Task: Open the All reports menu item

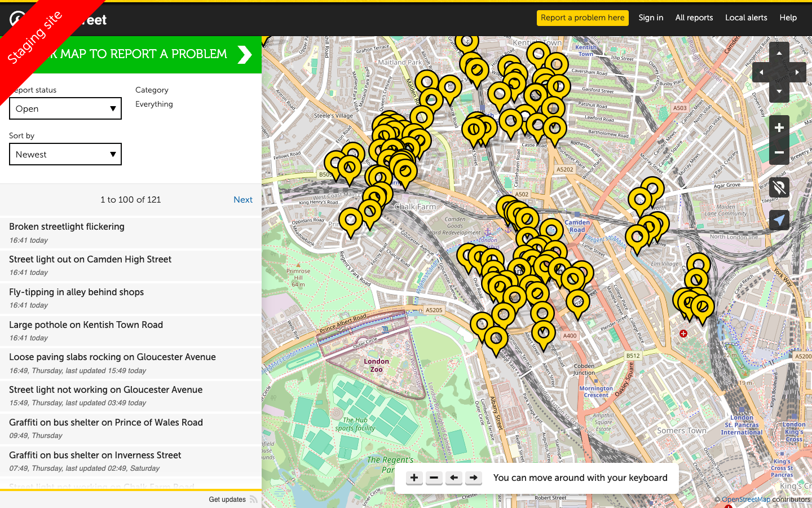Action: click(694, 17)
